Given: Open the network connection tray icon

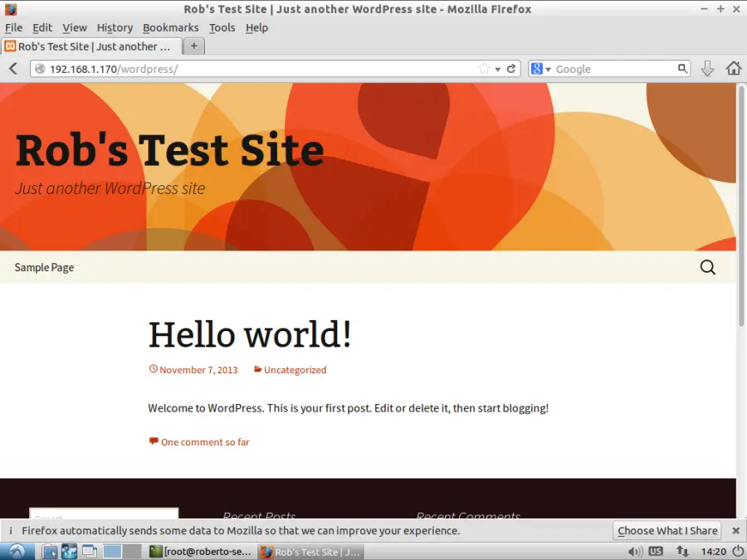Looking at the screenshot, I should pos(682,552).
